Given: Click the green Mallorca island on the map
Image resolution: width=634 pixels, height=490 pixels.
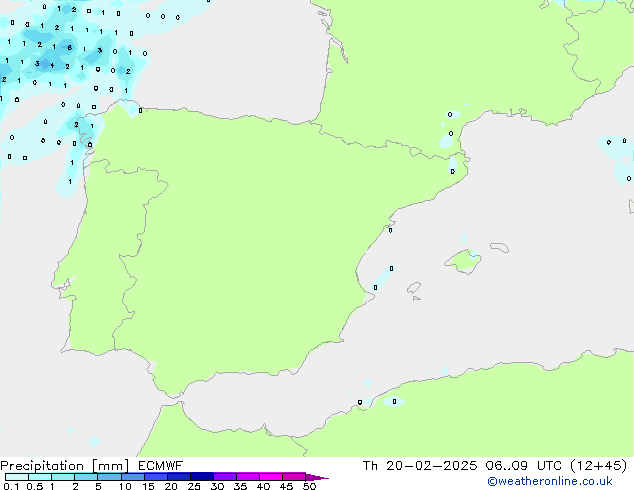Looking at the screenshot, I should point(462,262).
